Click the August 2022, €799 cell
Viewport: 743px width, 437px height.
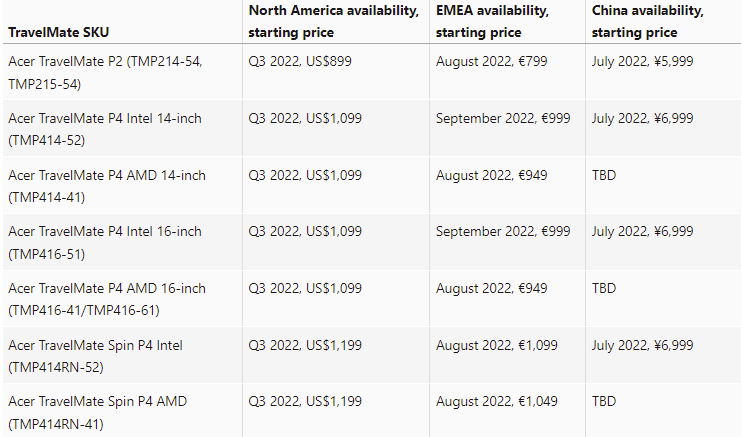click(491, 61)
